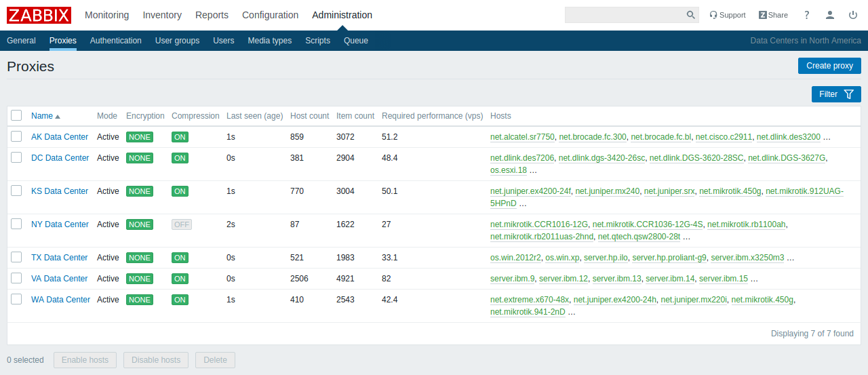Open host net.qtech.qsw2800-28t
The height and width of the screenshot is (375, 868).
pyautogui.click(x=639, y=237)
